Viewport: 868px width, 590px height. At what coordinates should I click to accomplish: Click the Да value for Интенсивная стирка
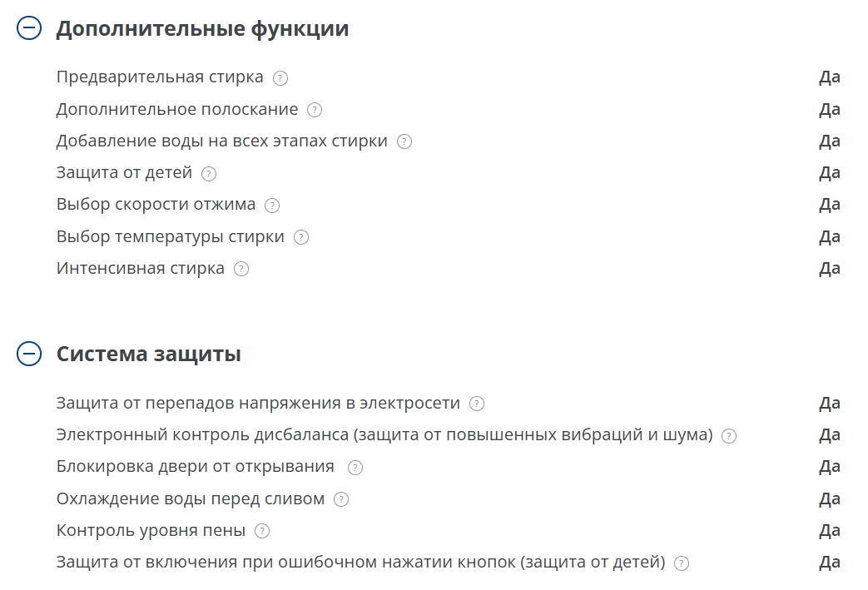point(830,268)
